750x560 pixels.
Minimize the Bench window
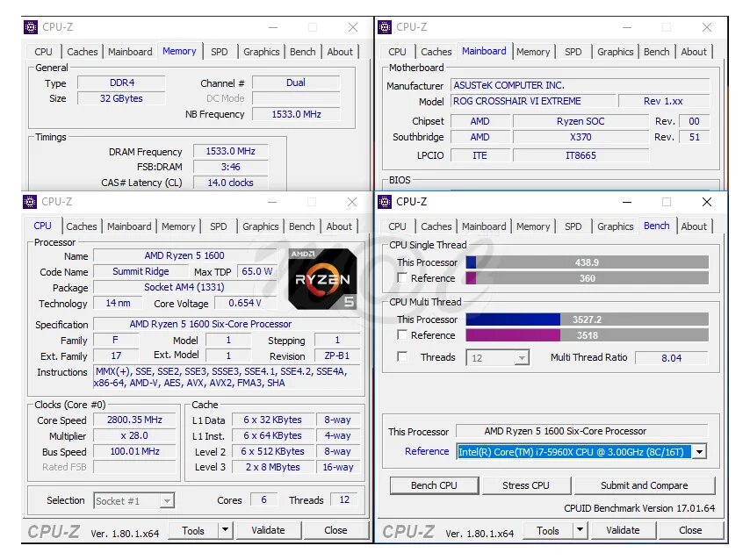tap(626, 202)
